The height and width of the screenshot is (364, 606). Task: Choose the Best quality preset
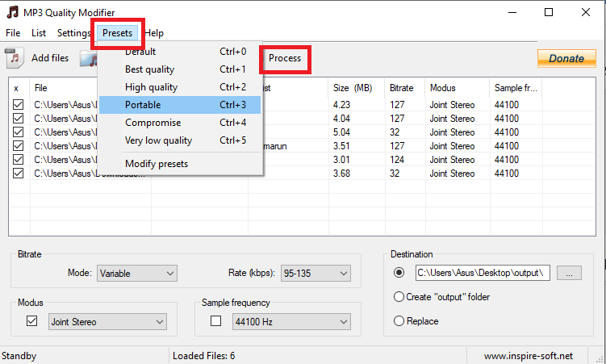point(180,69)
